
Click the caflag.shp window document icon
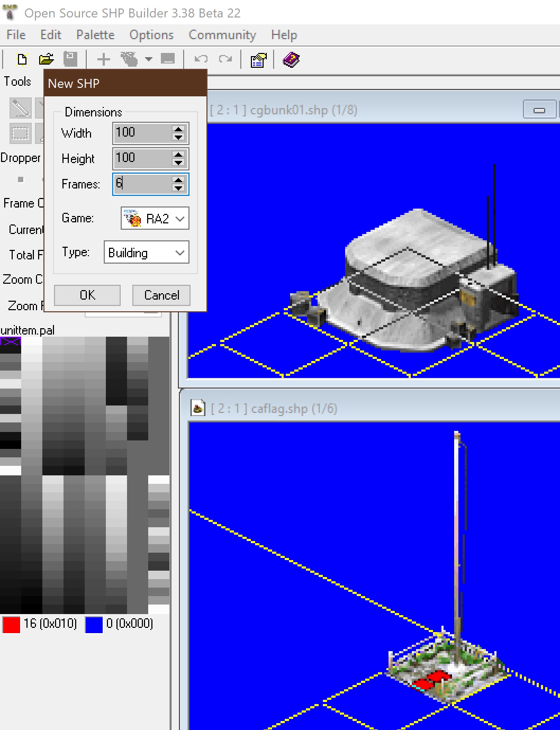coord(198,408)
